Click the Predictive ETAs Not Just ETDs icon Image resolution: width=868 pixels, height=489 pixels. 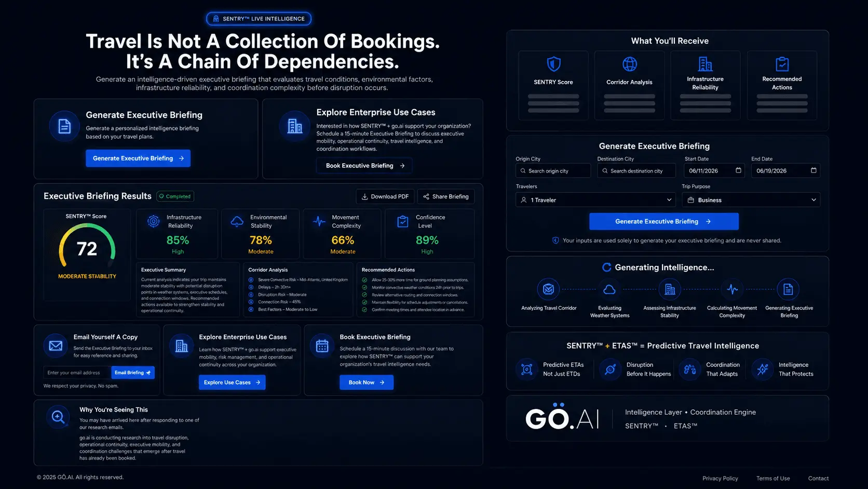click(527, 369)
